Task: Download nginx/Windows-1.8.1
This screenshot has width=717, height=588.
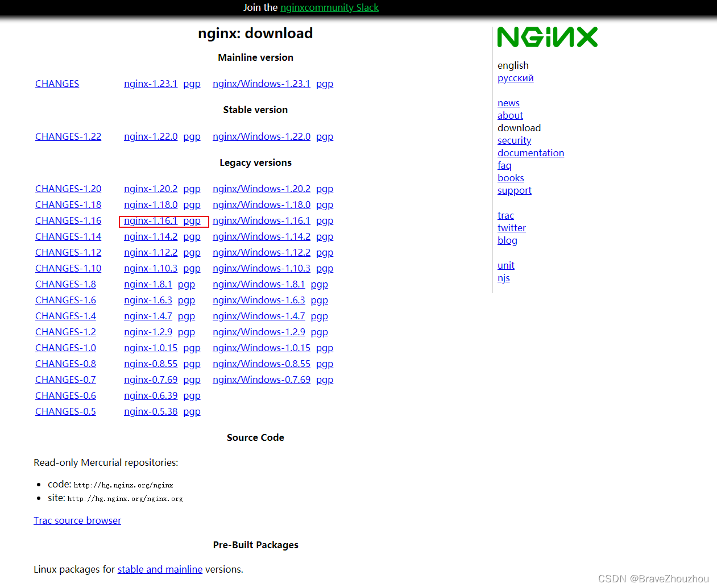Action: pyautogui.click(x=259, y=284)
